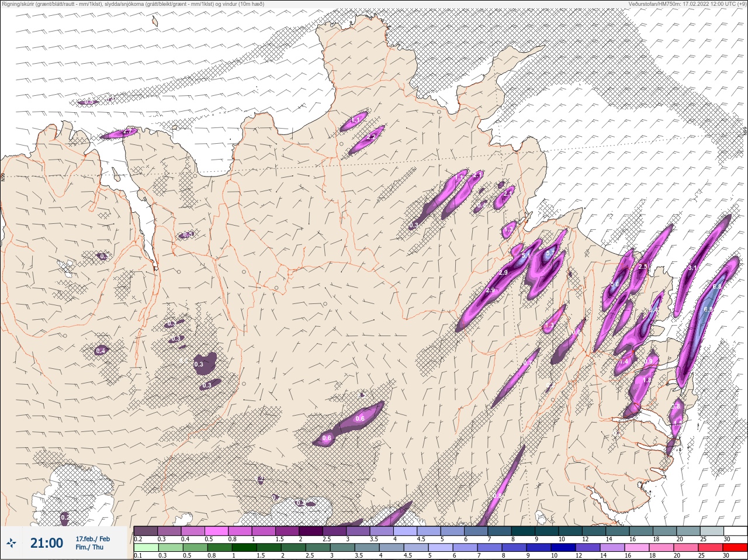Click the 2.7 precipitation label near the fjord
The width and height of the screenshot is (748, 560).
[x=129, y=132]
